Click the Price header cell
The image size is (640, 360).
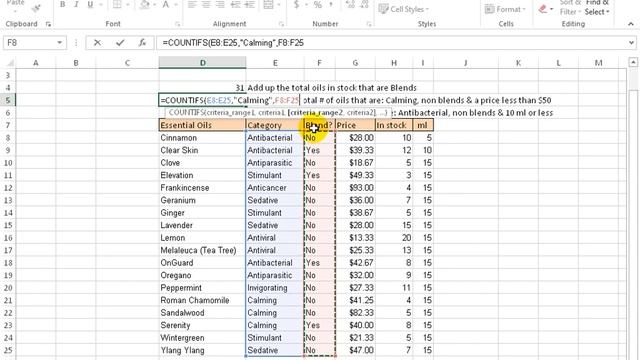355,125
